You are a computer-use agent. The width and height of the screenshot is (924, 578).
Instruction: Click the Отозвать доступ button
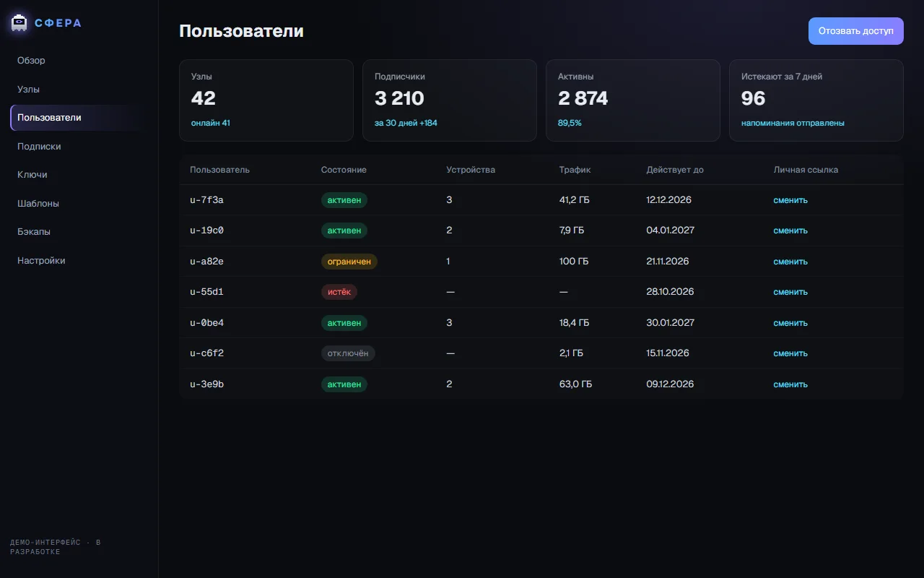tap(855, 31)
